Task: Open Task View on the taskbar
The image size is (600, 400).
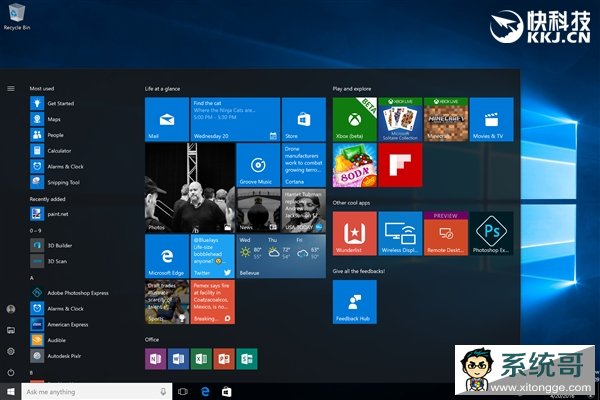Action: [x=183, y=392]
